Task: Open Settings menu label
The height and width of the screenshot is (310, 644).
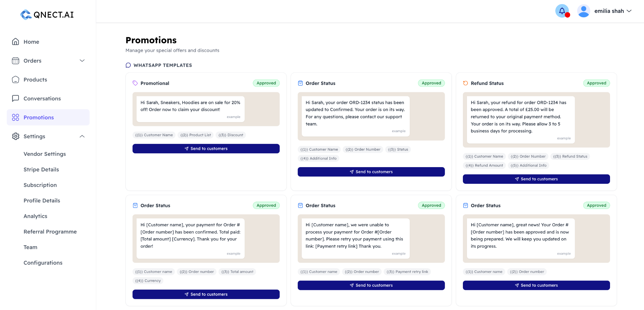Action: coord(34,136)
